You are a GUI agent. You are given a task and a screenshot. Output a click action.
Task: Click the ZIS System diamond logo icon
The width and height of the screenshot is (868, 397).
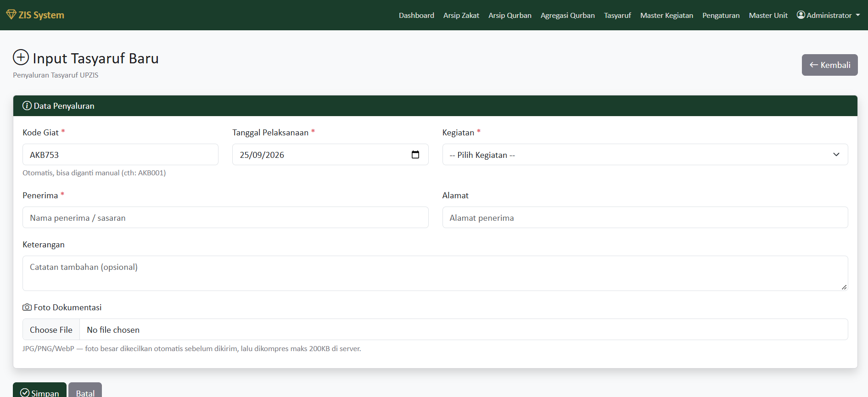tap(11, 15)
